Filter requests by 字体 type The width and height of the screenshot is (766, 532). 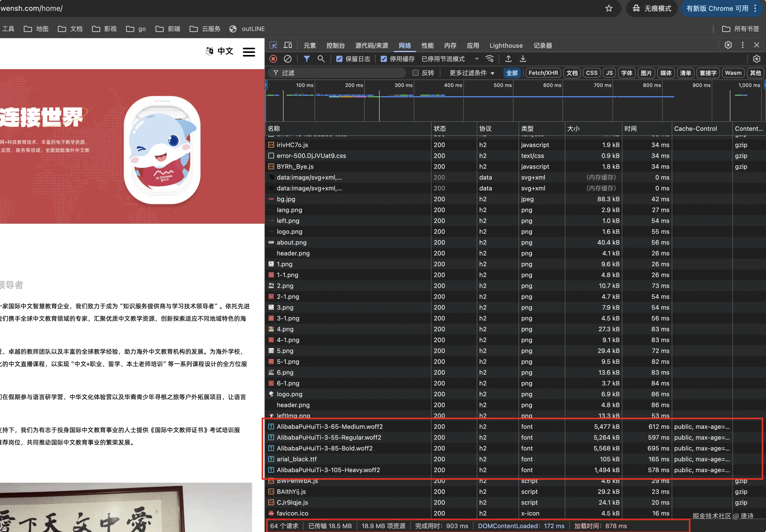(x=627, y=73)
